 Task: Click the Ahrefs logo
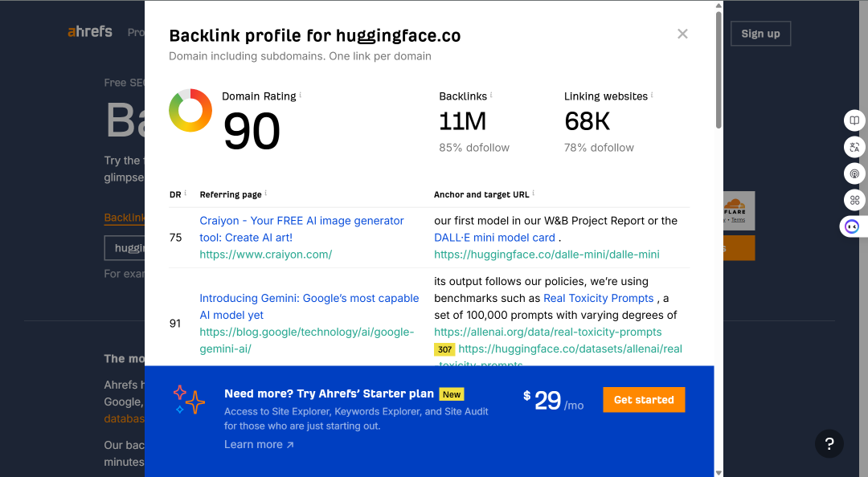[x=90, y=31]
